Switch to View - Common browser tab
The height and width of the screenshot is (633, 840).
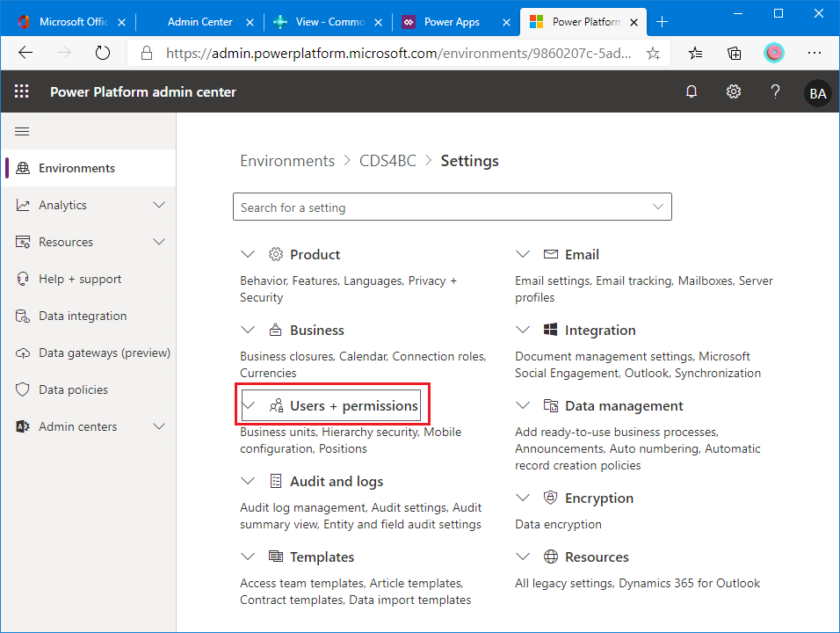(x=328, y=22)
